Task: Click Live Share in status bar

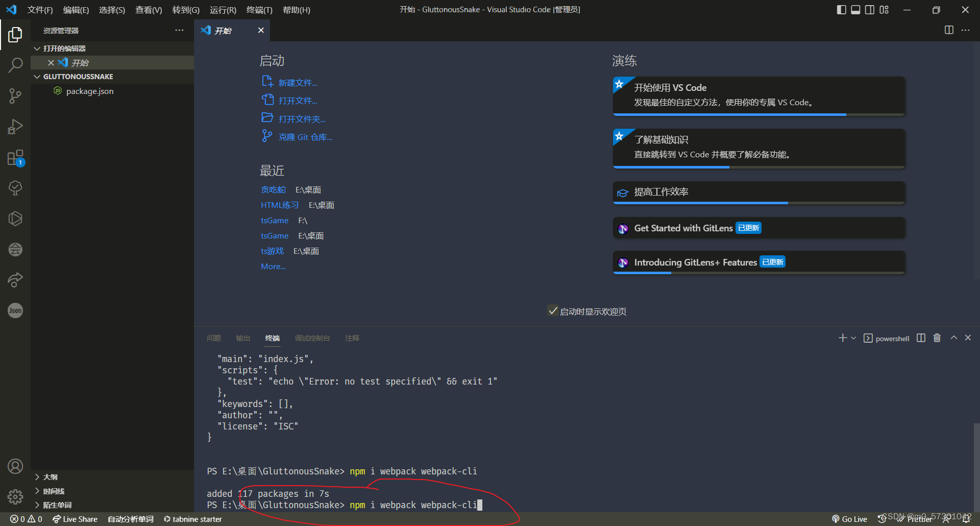Action: 75,519
